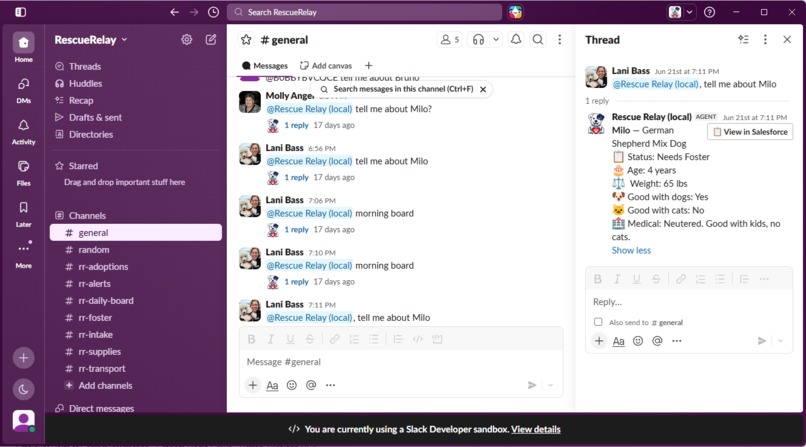Open the More menu in left rail

pyautogui.click(x=23, y=255)
